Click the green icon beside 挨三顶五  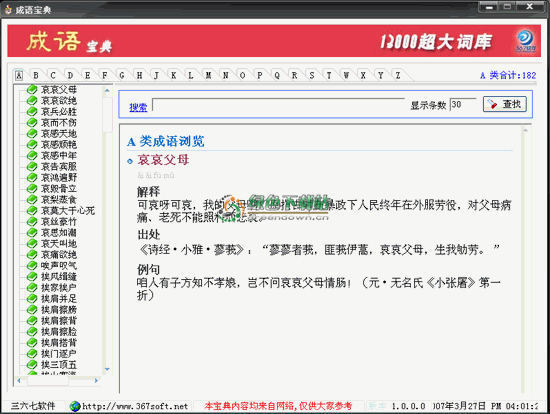32,365
